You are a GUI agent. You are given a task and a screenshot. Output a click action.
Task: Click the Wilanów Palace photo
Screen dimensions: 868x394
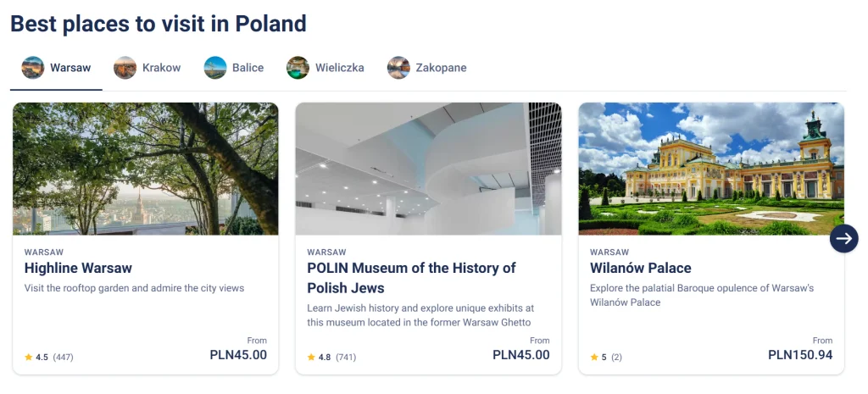(711, 169)
